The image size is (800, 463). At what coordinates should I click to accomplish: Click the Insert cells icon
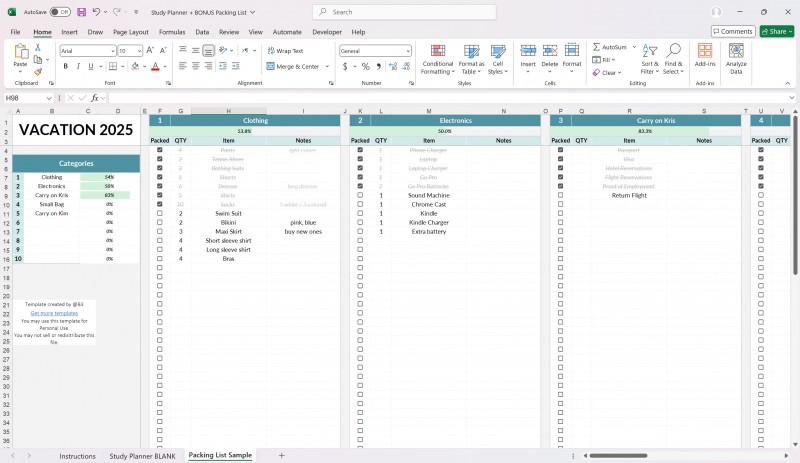click(x=528, y=51)
